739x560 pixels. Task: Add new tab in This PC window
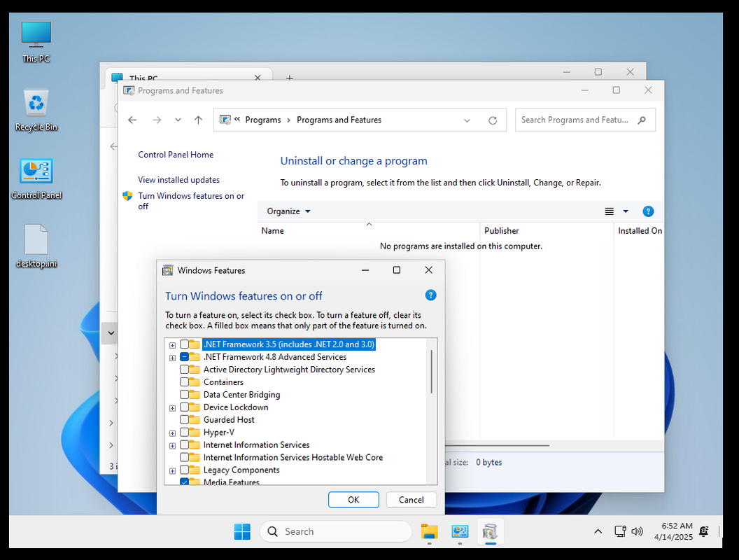[290, 77]
